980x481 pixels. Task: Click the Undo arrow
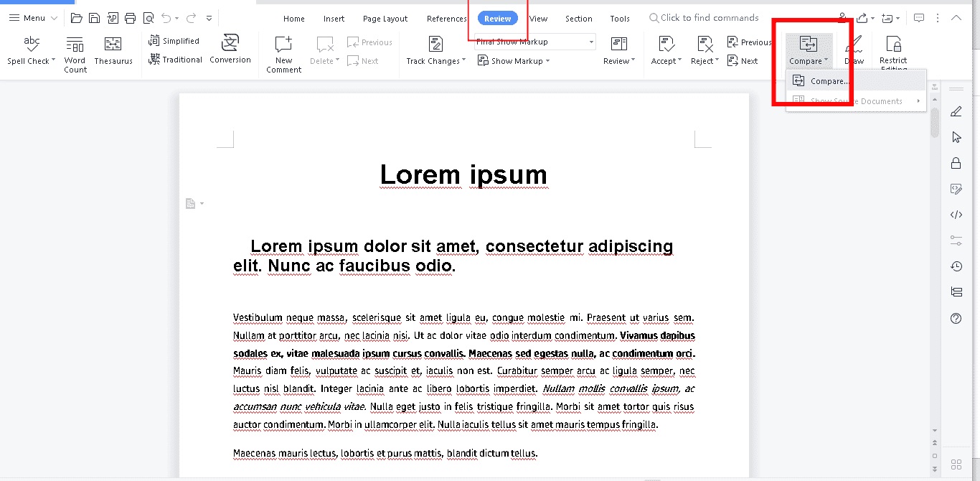pyautogui.click(x=166, y=18)
